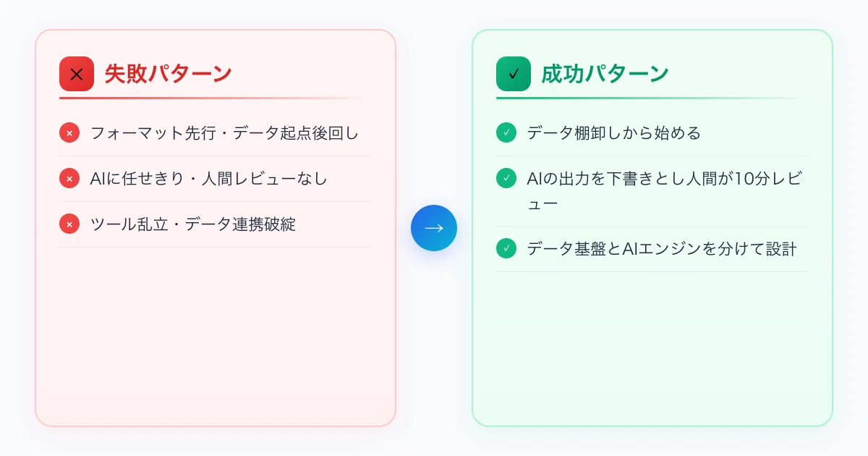Click the text ツール乱立・データ連携破綻
This screenshot has height=456, width=868.
[193, 224]
